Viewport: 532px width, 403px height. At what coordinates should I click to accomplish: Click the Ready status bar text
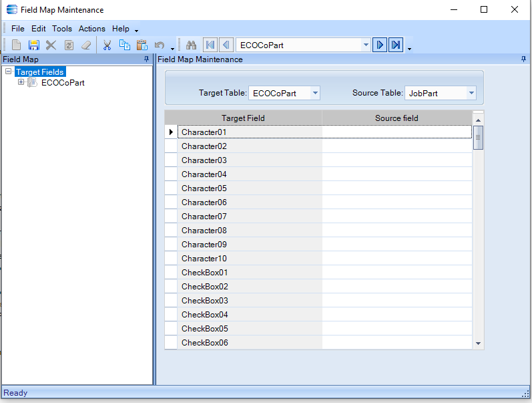[x=15, y=393]
